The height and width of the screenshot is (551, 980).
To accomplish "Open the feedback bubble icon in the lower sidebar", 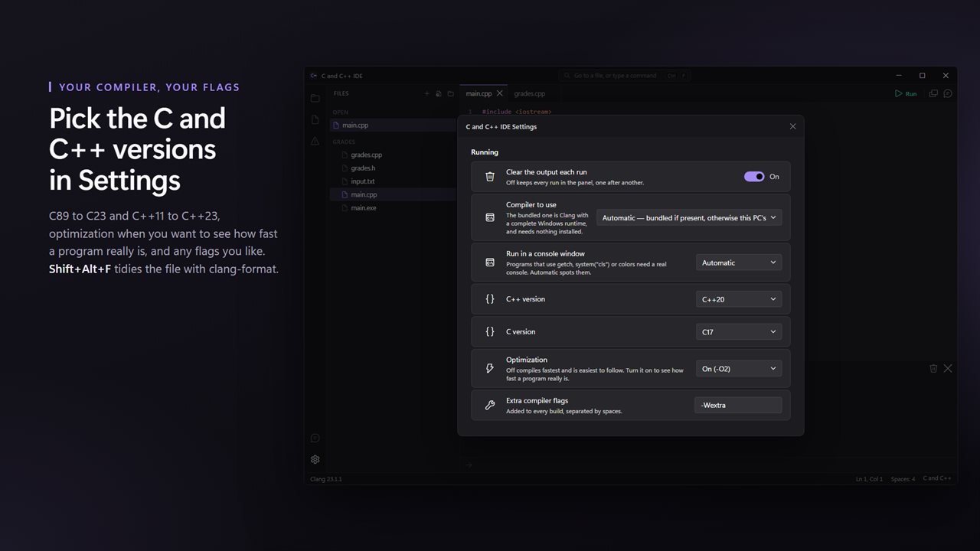I will point(315,439).
